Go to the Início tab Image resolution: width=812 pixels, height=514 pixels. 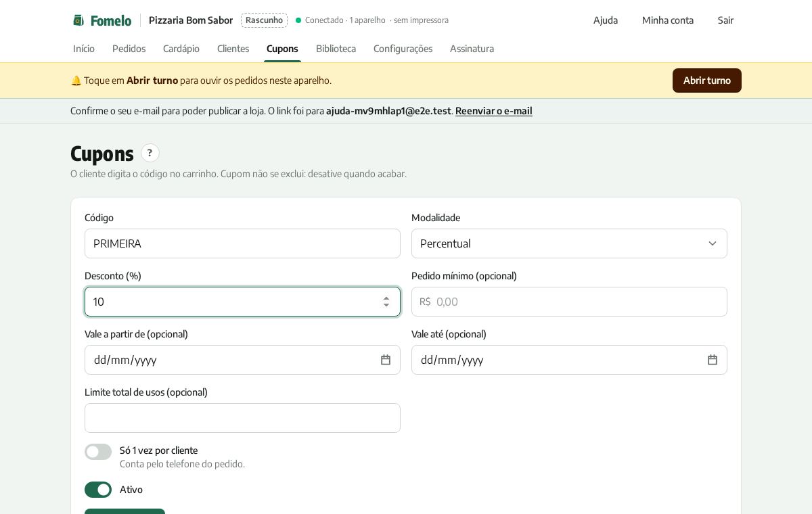pyautogui.click(x=84, y=49)
